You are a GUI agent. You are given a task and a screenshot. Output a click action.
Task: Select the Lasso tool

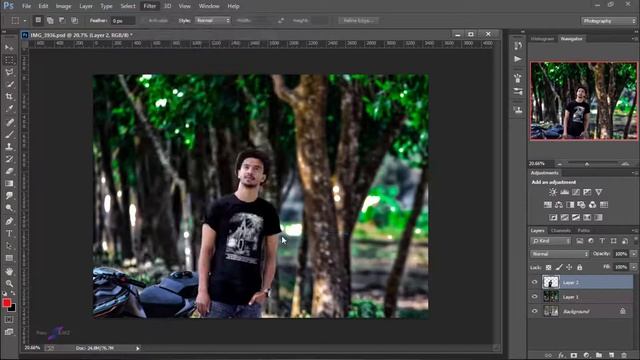(9, 72)
